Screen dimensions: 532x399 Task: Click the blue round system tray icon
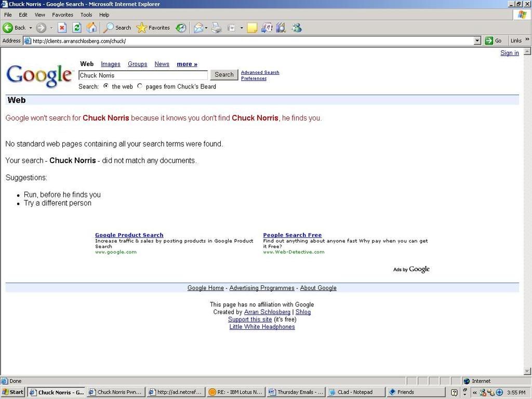pos(499,393)
